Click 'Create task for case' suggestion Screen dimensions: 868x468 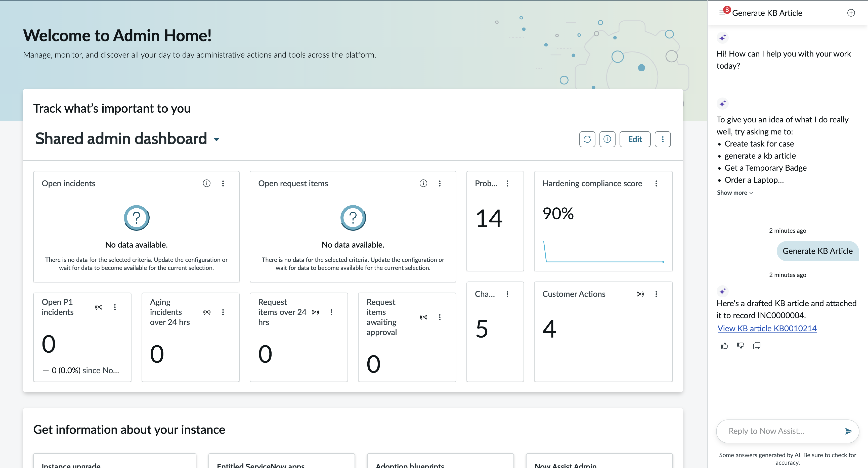coord(759,144)
